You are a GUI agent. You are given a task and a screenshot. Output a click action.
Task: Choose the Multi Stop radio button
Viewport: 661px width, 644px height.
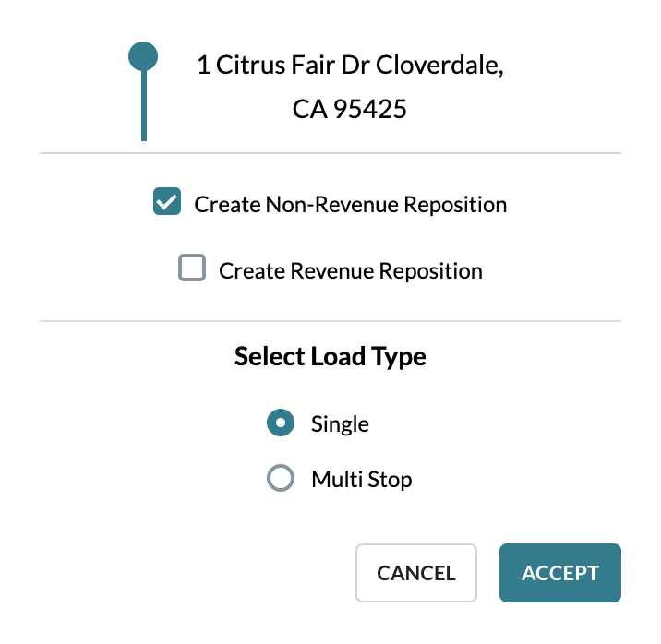point(281,479)
